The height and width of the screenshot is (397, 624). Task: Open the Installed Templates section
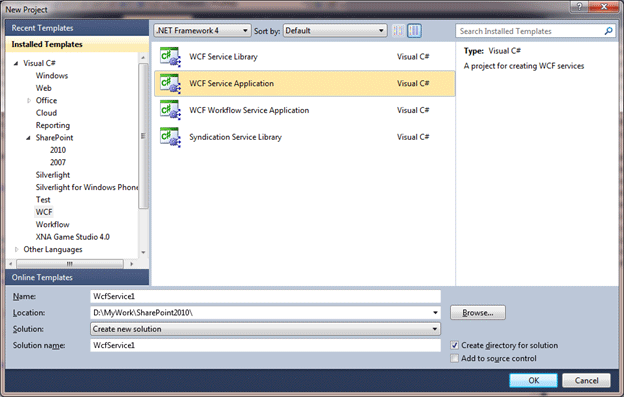[77, 45]
